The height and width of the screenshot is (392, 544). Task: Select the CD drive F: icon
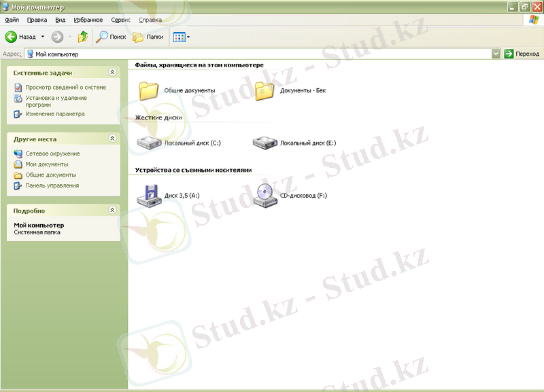coord(265,196)
